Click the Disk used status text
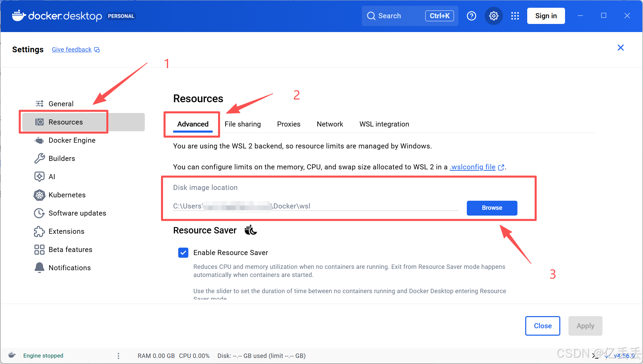This screenshot has width=643, height=364. 262,356
